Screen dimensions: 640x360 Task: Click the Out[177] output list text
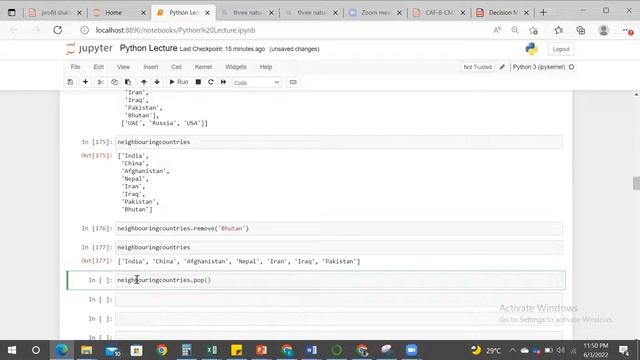pyautogui.click(x=239, y=261)
